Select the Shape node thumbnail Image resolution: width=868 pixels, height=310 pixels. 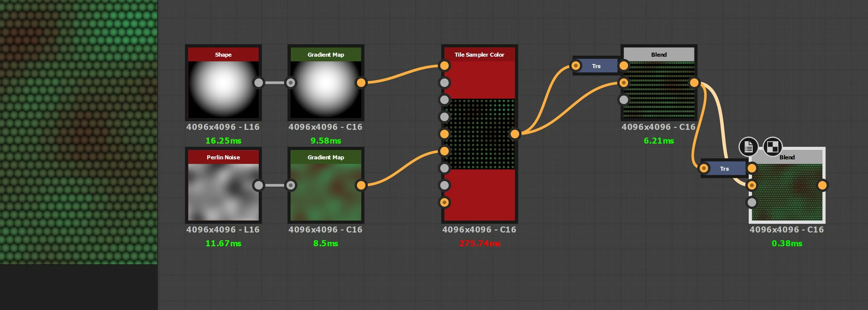coord(224,89)
